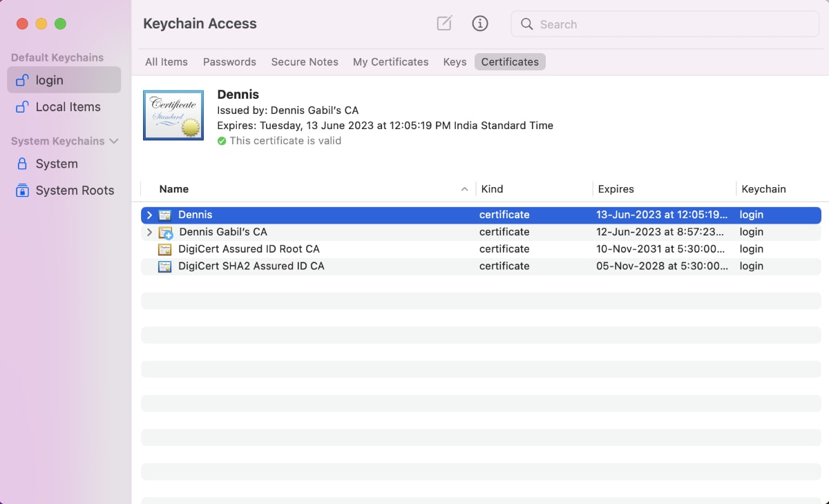Expand the Dennis certificate row
The width and height of the screenshot is (829, 504).
point(149,215)
